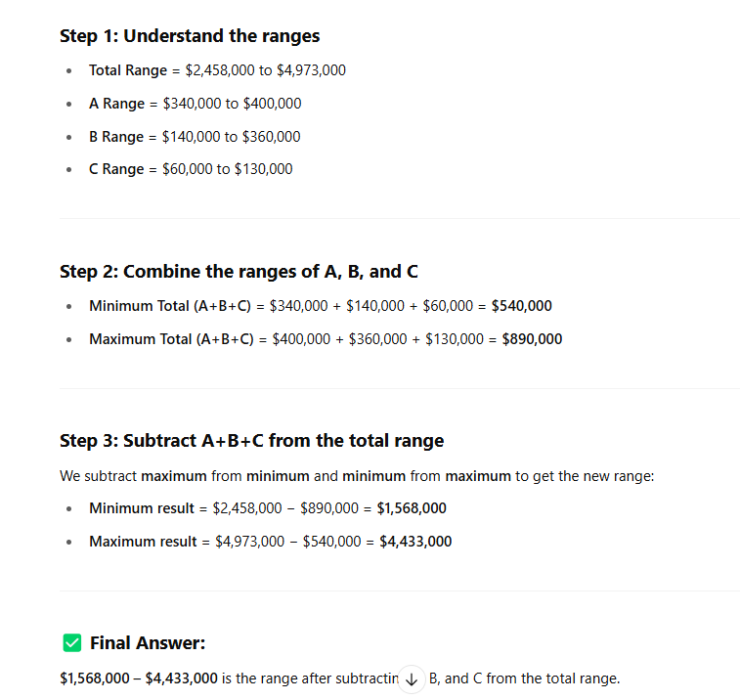Click the bold $1,568,000 minimum result value
This screenshot has width=740, height=700.
pos(412,508)
